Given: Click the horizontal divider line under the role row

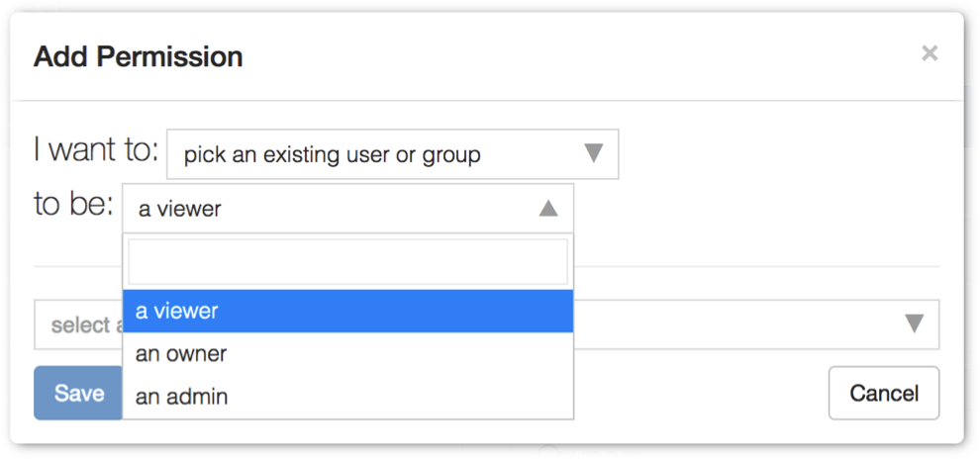Looking at the screenshot, I should 756,267.
